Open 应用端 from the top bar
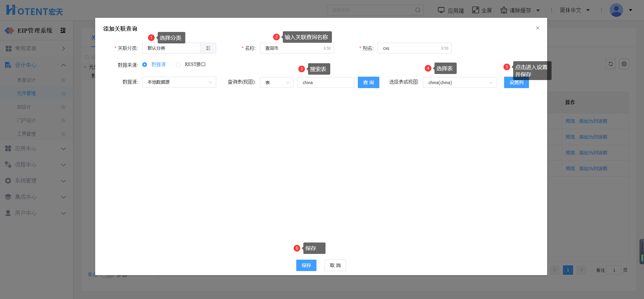 (451, 10)
